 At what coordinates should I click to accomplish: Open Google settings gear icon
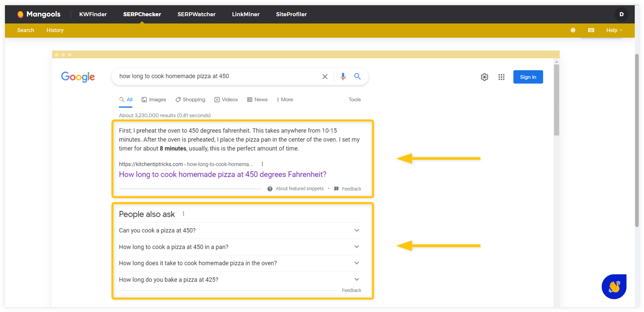pos(484,77)
